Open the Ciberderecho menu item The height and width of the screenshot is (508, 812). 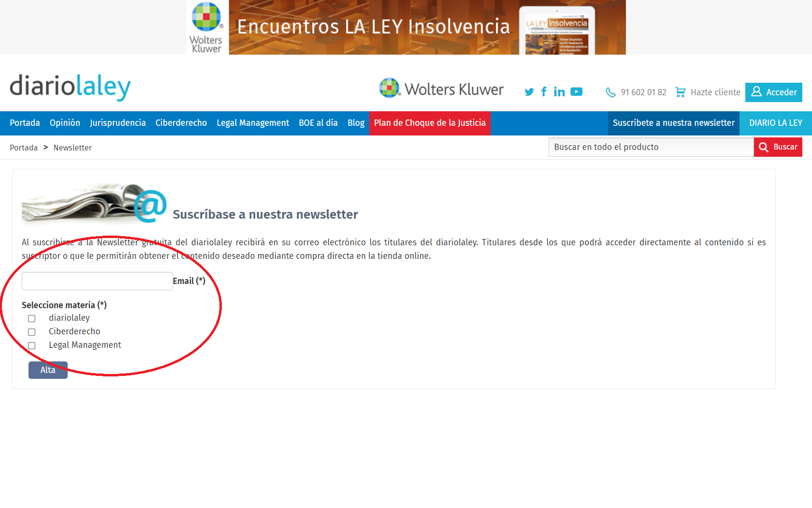181,123
